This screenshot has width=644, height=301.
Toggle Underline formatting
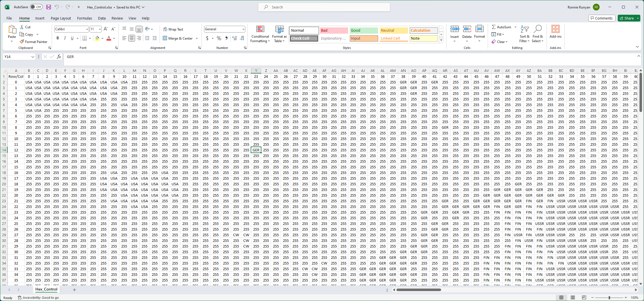tap(72, 38)
